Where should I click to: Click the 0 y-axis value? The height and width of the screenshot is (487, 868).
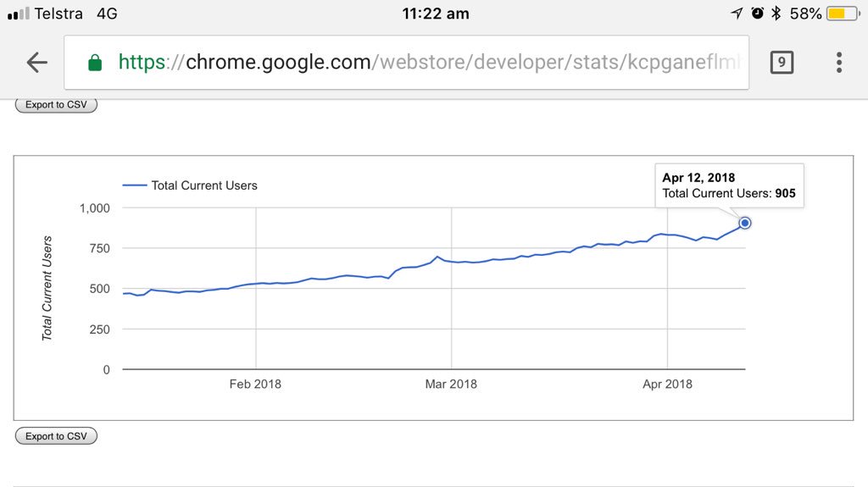[106, 369]
